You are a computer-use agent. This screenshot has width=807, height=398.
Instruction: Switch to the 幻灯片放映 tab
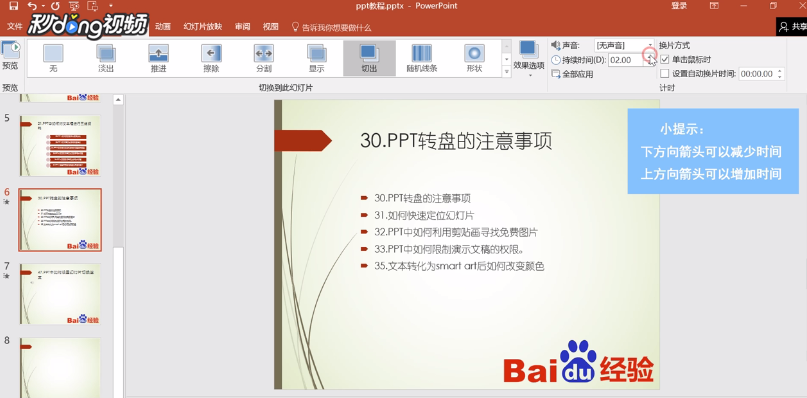click(x=203, y=26)
